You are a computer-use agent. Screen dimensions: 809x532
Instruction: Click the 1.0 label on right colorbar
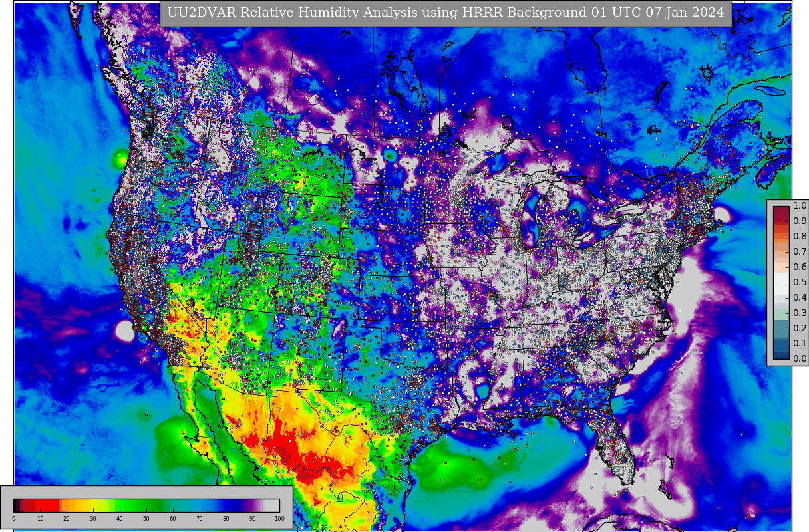tap(800, 206)
